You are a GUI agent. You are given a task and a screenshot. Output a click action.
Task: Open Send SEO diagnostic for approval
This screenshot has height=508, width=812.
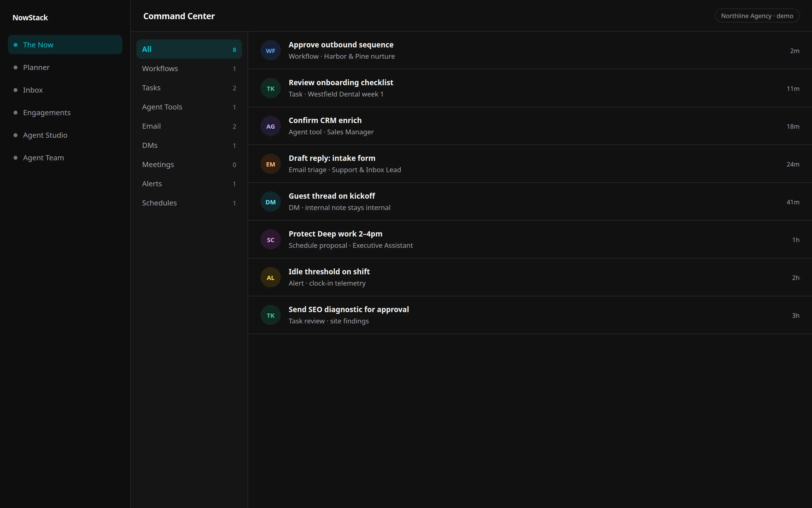[x=530, y=315]
